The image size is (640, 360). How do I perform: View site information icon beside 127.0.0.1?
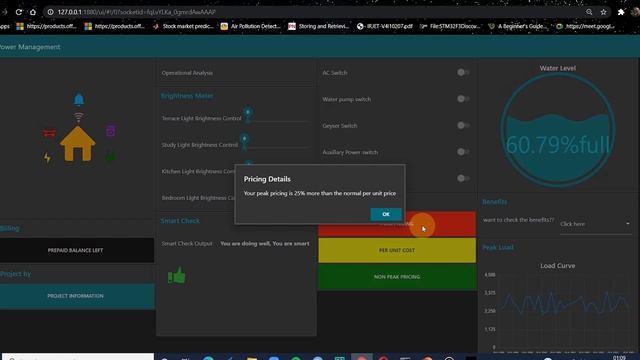pos(51,12)
